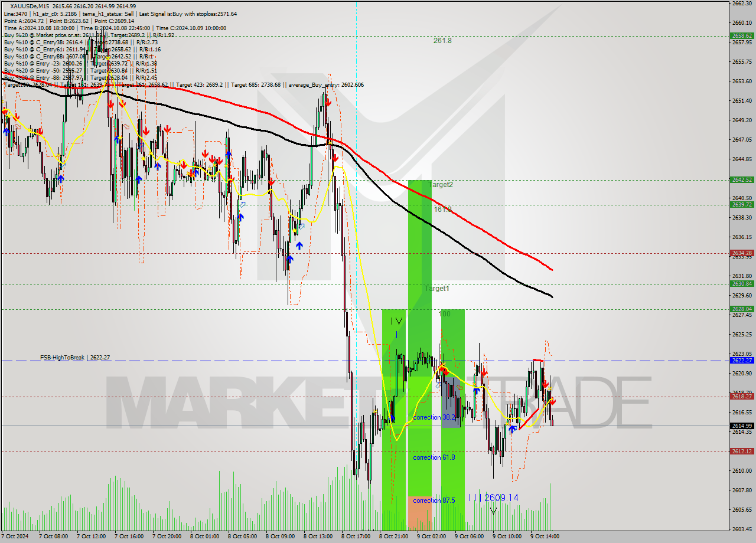This screenshot has width=756, height=543.
Task: Click the '8 Oct 13:00' time axis label
Action: [x=318, y=537]
